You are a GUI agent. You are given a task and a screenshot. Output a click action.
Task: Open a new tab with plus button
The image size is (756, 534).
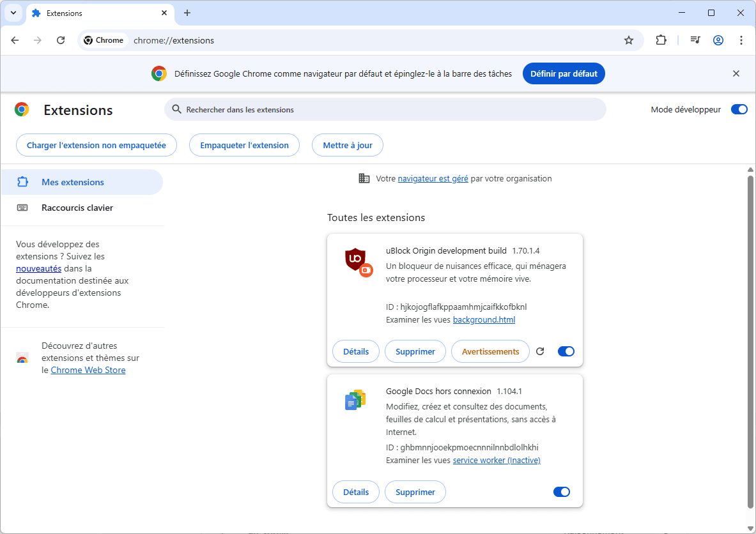click(187, 13)
